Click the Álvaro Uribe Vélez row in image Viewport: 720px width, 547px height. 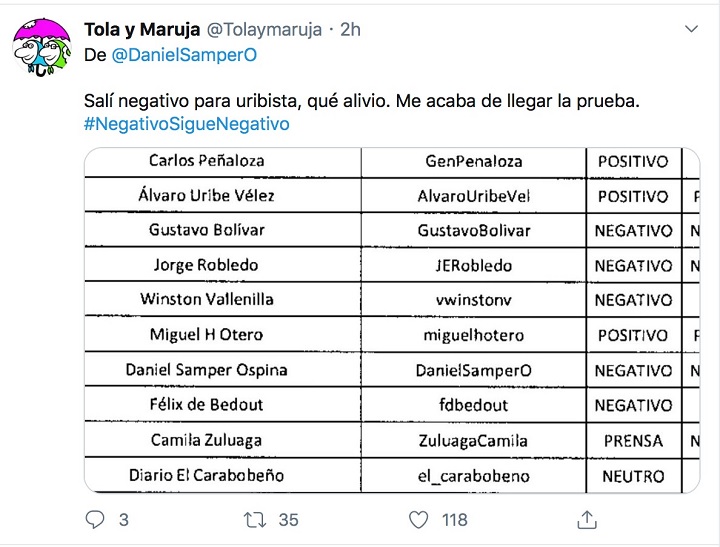[206, 196]
